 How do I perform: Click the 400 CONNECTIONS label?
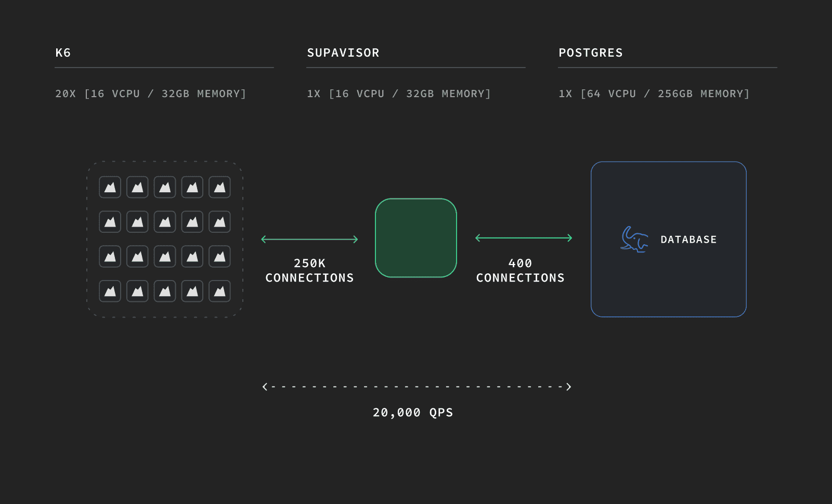point(520,271)
